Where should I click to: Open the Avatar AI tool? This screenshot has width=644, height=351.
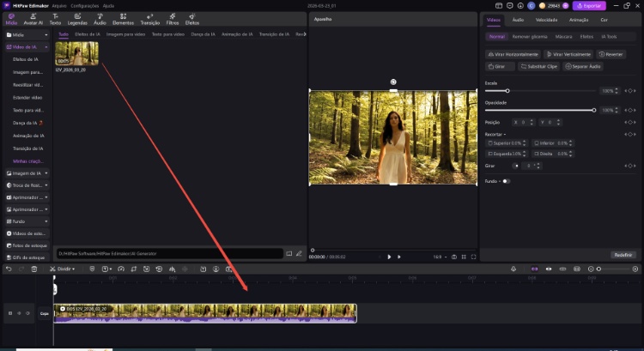click(33, 19)
